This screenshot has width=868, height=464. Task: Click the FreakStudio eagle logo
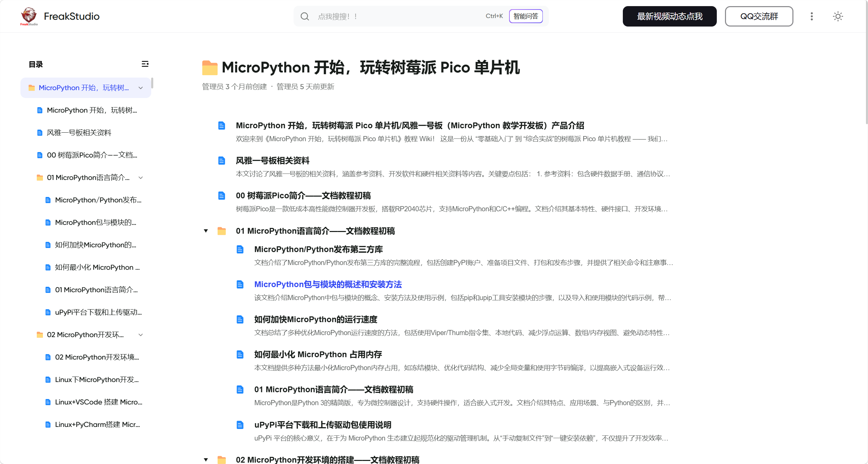pos(29,16)
